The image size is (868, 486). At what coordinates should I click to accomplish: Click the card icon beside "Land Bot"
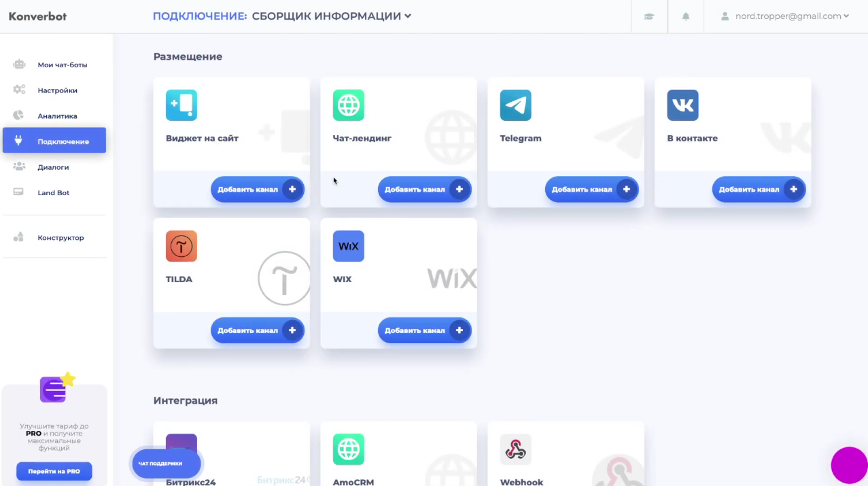coord(19,192)
